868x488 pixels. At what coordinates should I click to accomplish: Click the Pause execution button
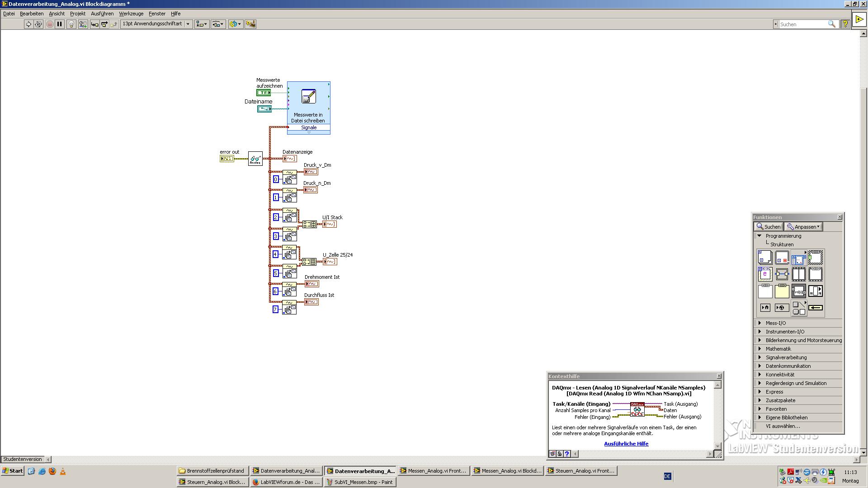pyautogui.click(x=60, y=24)
